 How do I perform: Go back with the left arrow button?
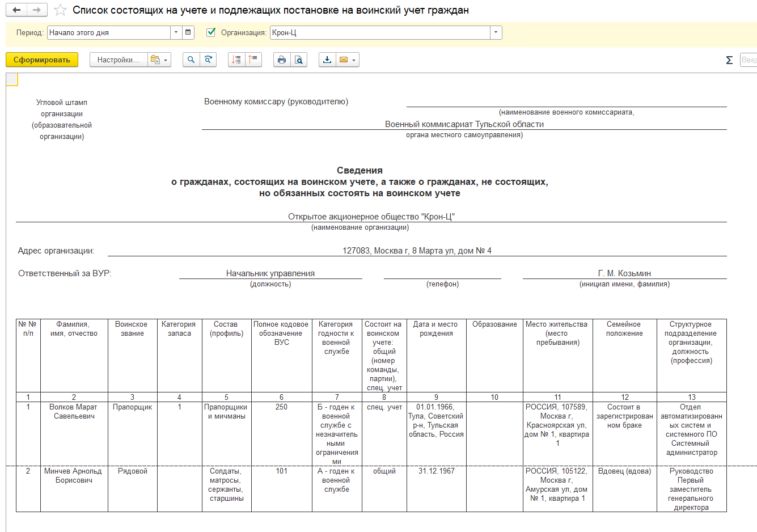[x=16, y=10]
